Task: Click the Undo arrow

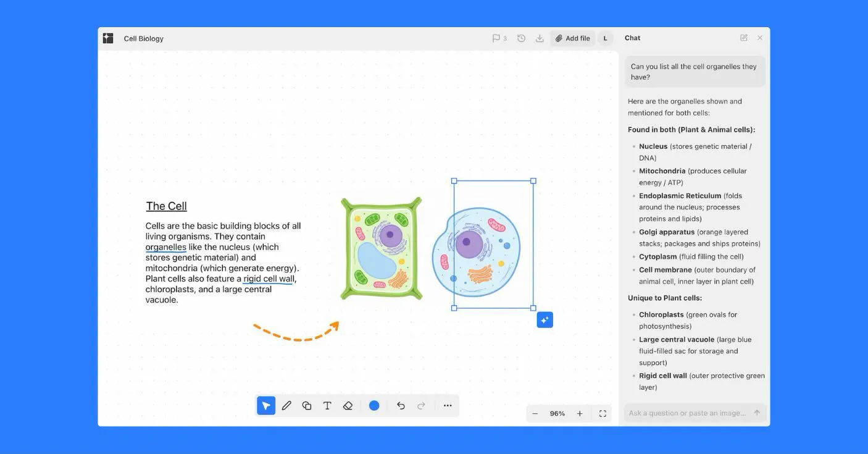Action: coord(401,406)
